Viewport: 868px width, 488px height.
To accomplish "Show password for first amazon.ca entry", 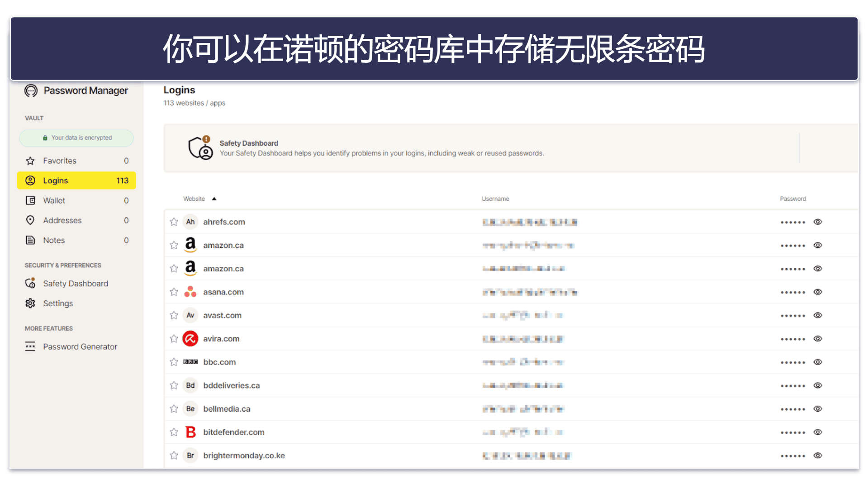I will [818, 246].
